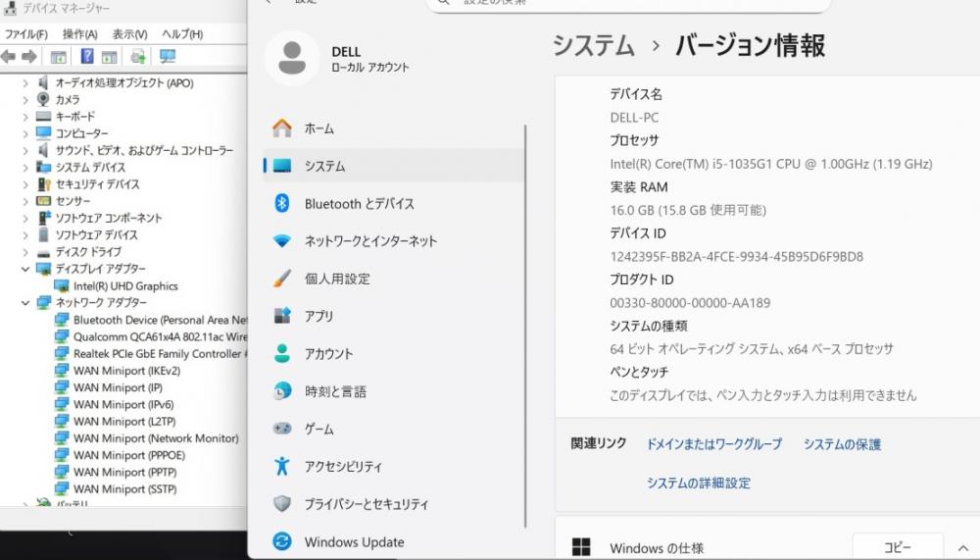Click the Settings sidebar scrollbar
Image resolution: width=980 pixels, height=560 pixels.
[x=525, y=326]
